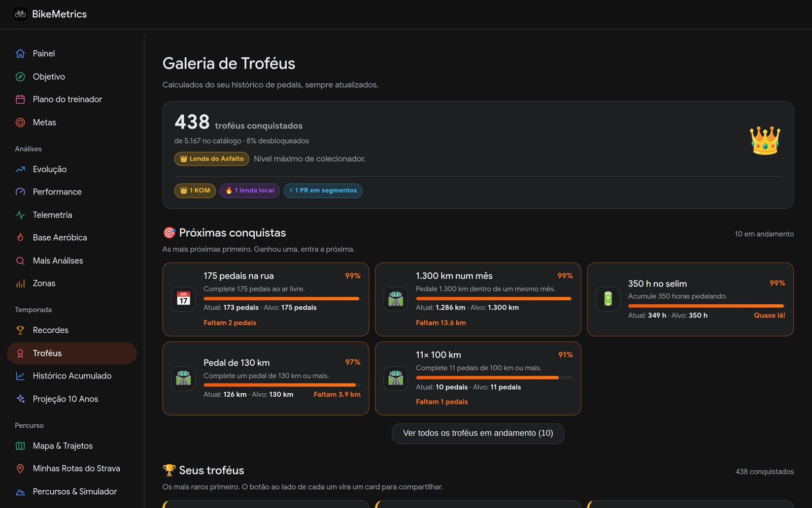Click the 1 KOM badge

coord(195,190)
